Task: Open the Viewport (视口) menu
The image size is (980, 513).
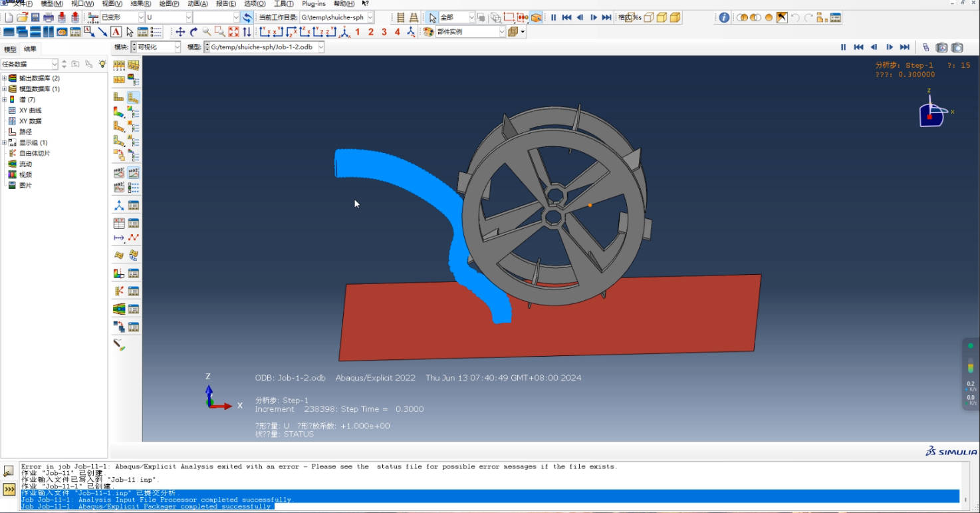Action: tap(82, 3)
